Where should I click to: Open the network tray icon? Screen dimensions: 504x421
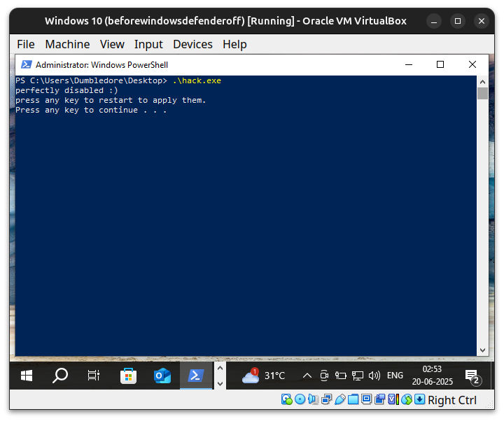358,376
